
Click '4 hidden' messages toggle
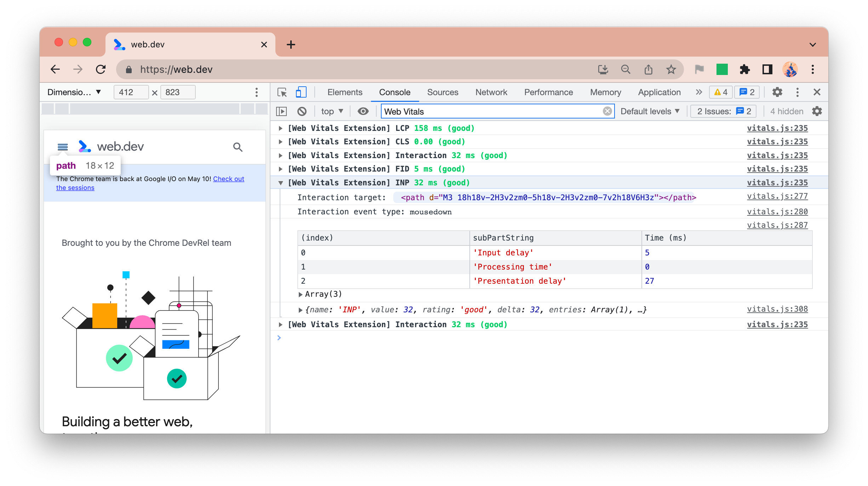click(x=786, y=111)
